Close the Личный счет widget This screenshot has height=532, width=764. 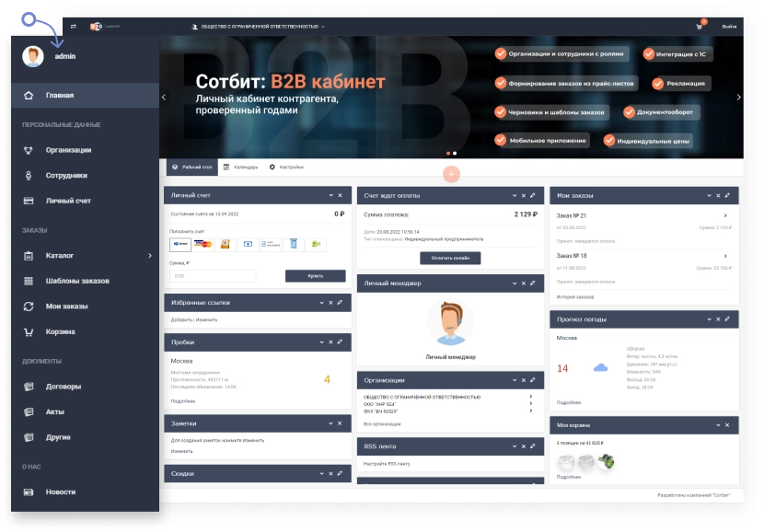point(340,195)
